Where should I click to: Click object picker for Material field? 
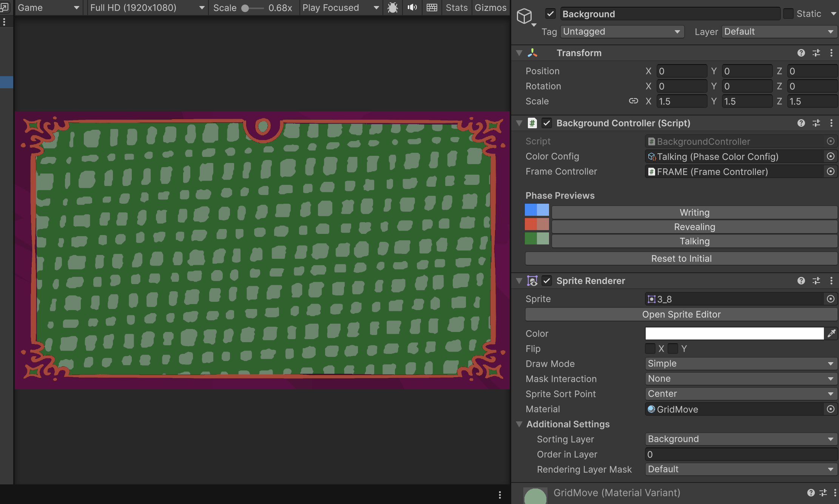point(830,409)
